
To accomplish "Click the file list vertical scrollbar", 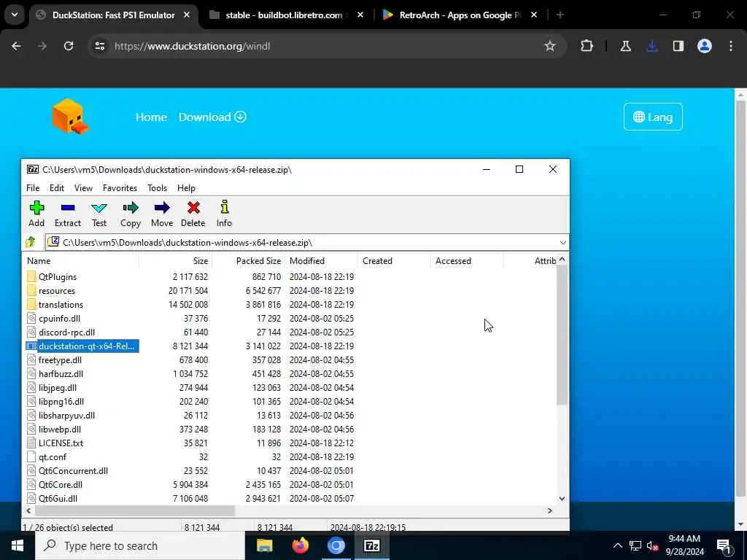I will (562, 334).
